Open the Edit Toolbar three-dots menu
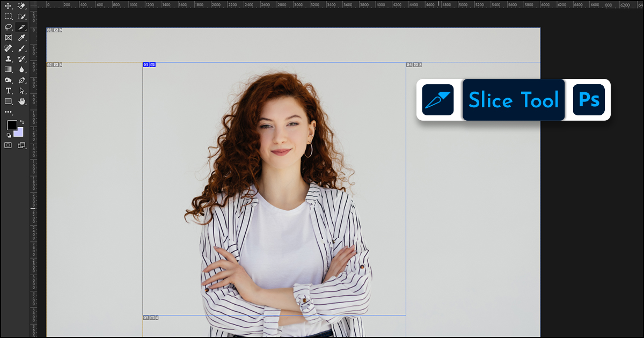The image size is (644, 338). coord(9,112)
